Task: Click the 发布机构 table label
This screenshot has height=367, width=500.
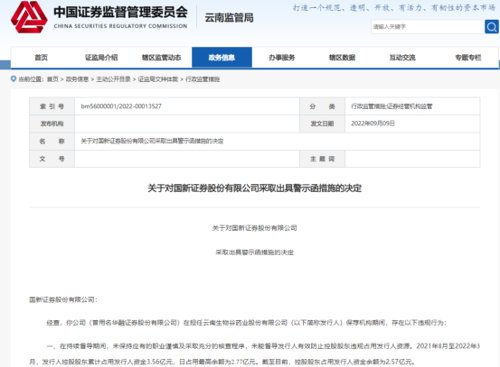Action: coord(52,124)
